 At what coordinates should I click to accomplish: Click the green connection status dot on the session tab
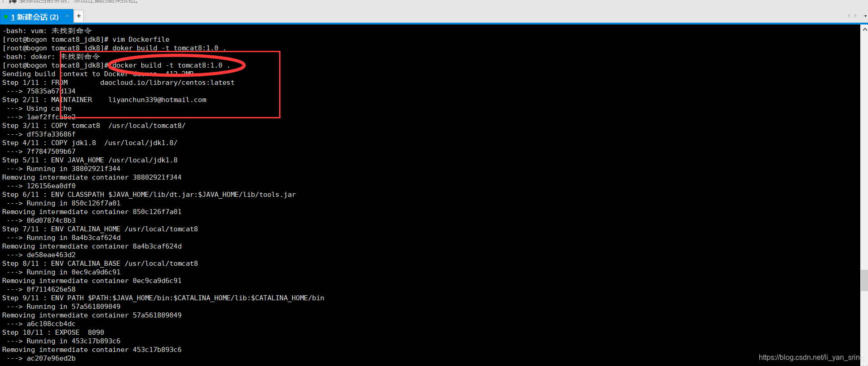coord(5,17)
